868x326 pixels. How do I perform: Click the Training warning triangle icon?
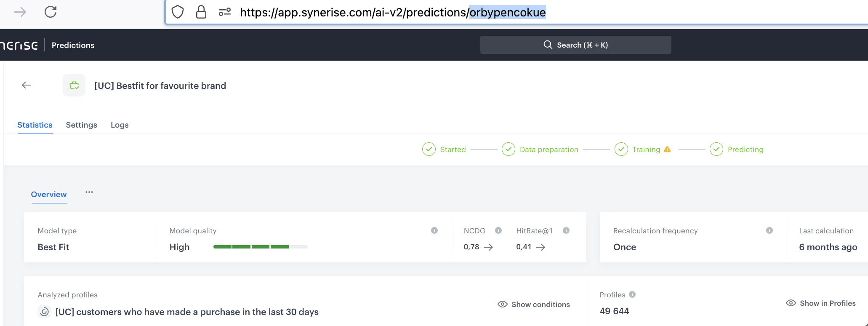point(667,149)
